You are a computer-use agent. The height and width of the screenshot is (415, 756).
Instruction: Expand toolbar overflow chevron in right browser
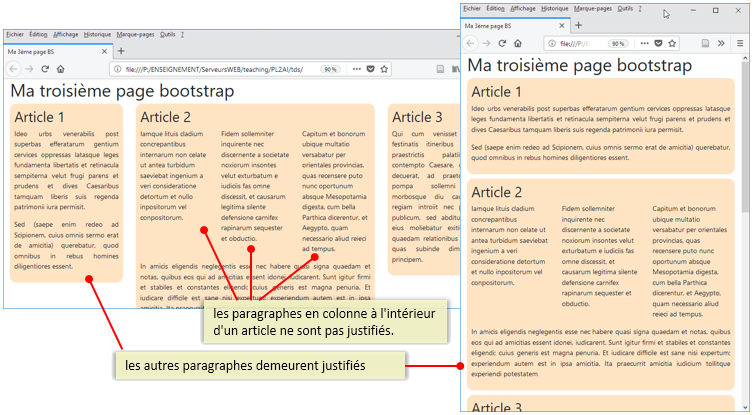click(x=722, y=43)
